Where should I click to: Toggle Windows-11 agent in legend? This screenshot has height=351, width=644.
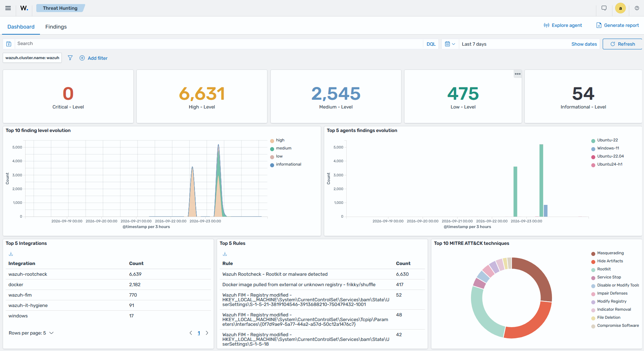tap(605, 148)
